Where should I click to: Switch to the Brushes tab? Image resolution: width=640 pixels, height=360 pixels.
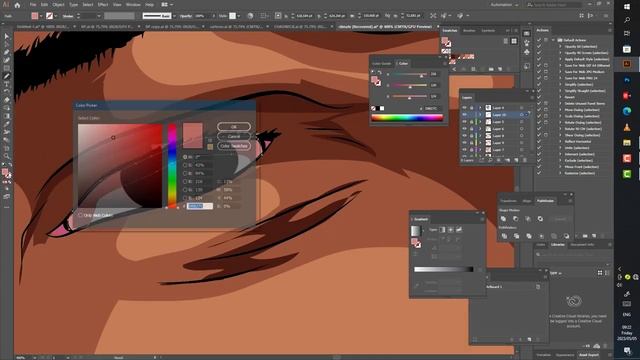click(x=469, y=31)
